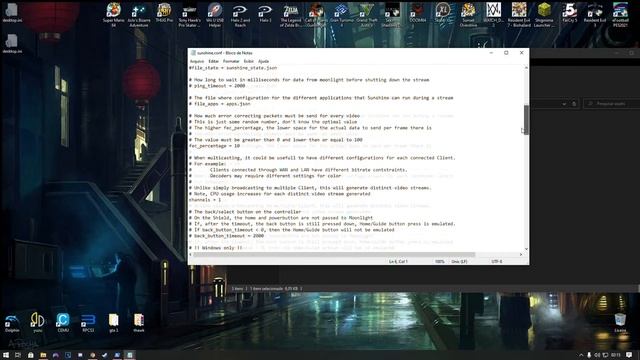640x360 pixels.
Task: Click the scroll up arrow in Notepad
Action: (526, 67)
